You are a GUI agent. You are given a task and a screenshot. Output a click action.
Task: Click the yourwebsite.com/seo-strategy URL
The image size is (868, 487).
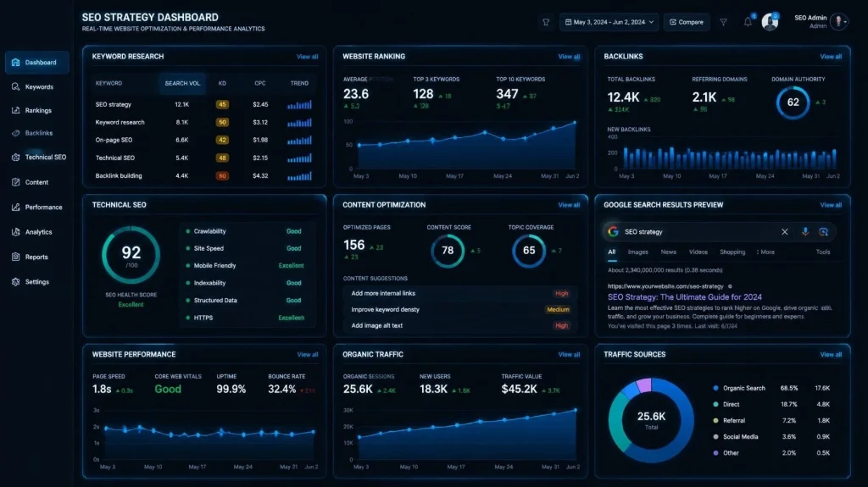click(x=665, y=286)
